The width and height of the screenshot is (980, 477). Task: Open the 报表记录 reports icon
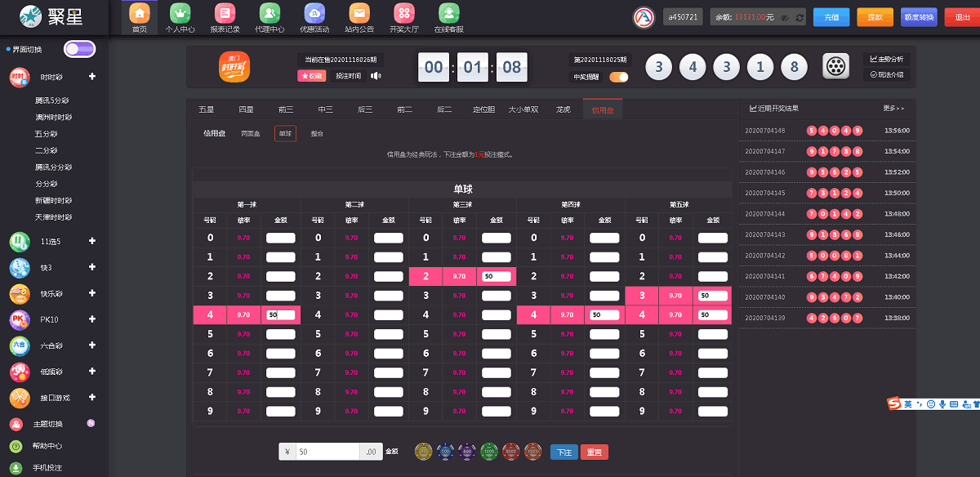click(225, 17)
